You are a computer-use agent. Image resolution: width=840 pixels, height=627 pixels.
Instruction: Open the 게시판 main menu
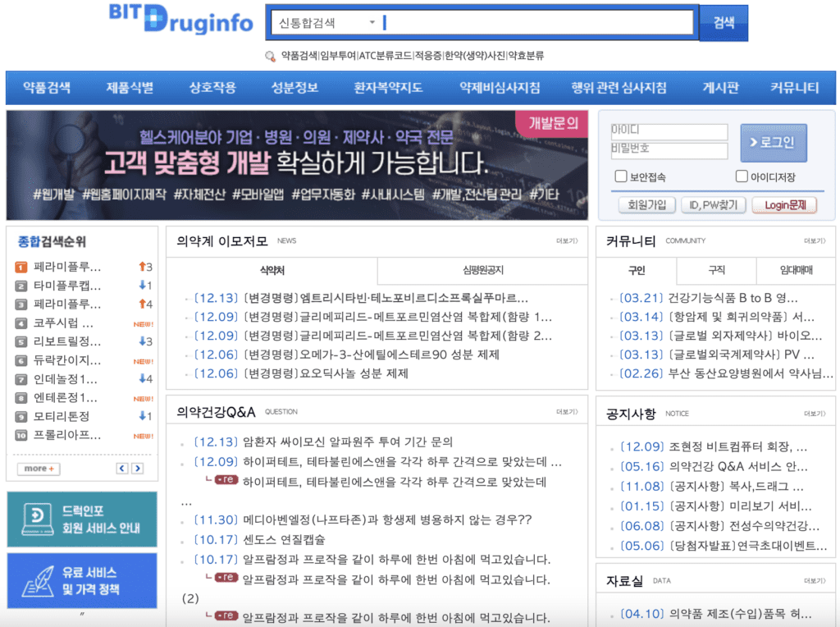click(720, 88)
